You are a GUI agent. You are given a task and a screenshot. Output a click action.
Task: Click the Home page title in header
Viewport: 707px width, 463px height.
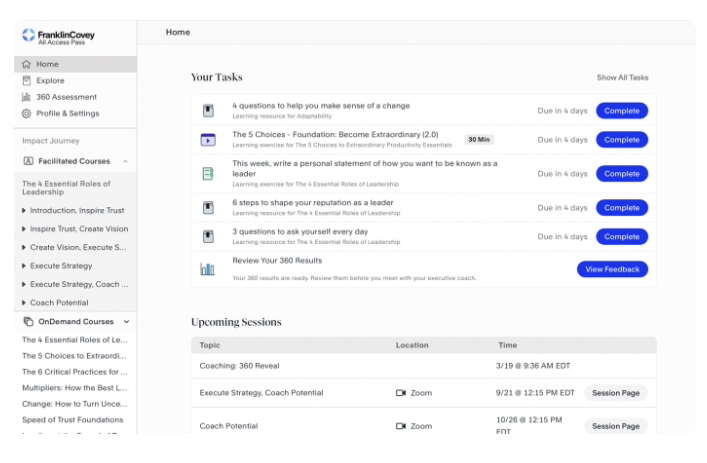pos(178,32)
